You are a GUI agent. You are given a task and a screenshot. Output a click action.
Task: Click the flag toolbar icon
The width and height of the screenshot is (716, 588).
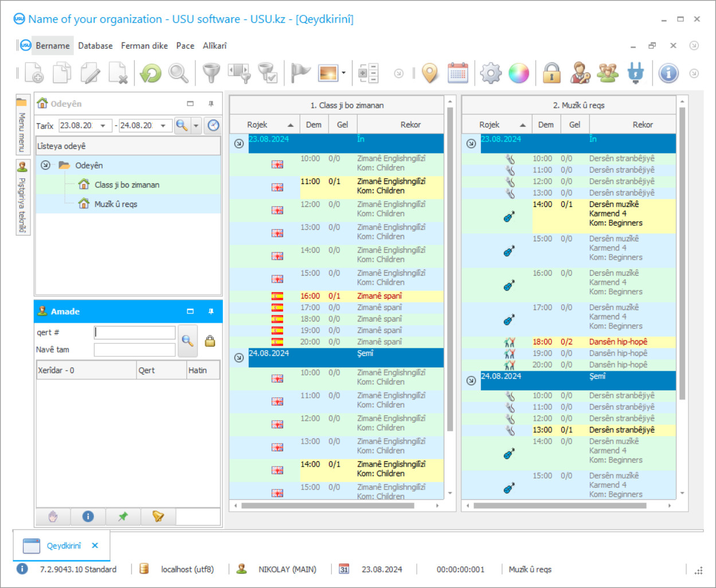pos(300,73)
